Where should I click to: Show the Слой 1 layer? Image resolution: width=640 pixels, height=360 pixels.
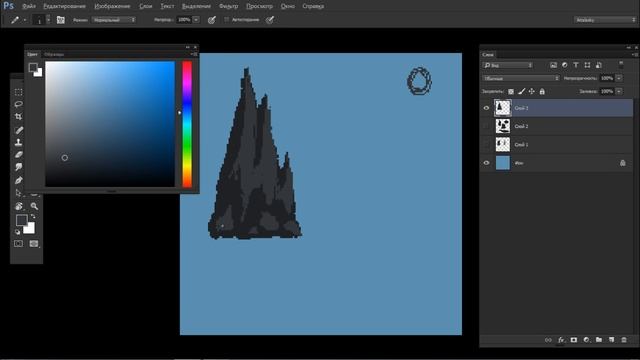point(486,144)
